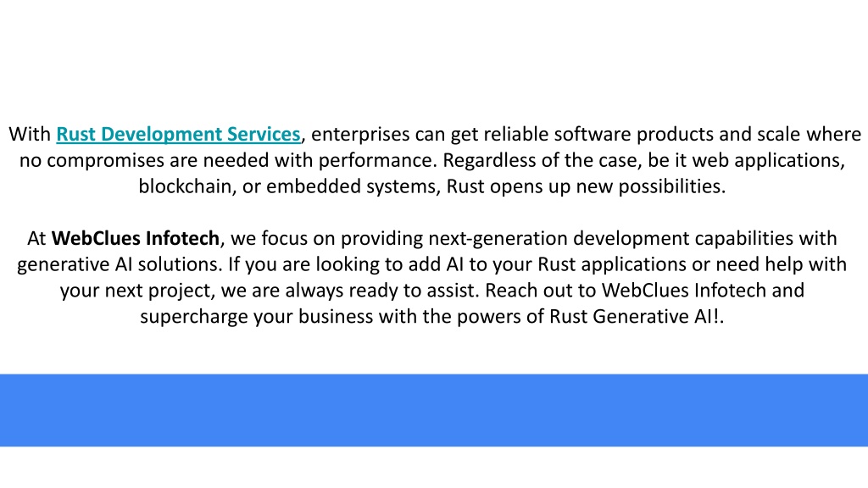Click the phrase "your next project"
This screenshot has height=488, width=868.
tap(136, 291)
